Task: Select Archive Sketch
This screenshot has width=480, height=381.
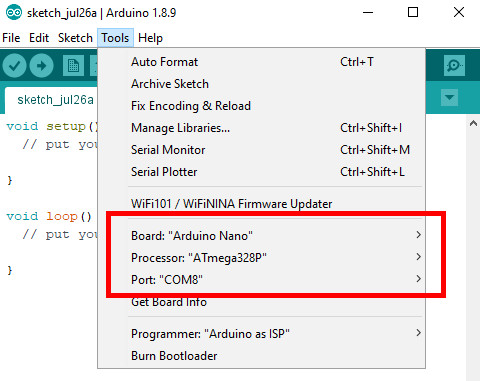Action: (261, 84)
